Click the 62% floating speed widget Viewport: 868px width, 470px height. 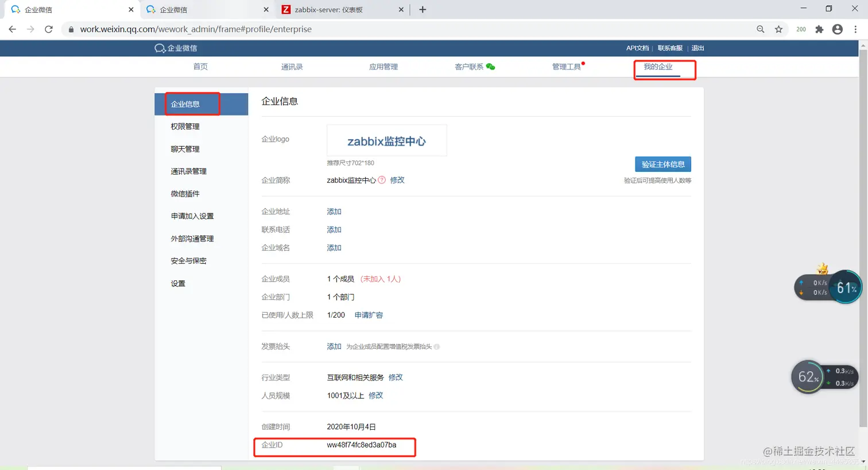(808, 377)
